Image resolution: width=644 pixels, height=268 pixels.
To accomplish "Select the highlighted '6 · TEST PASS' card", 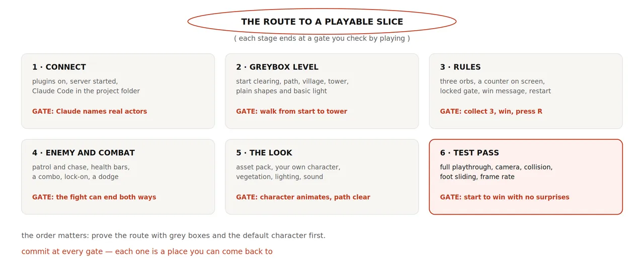I will tap(526, 177).
